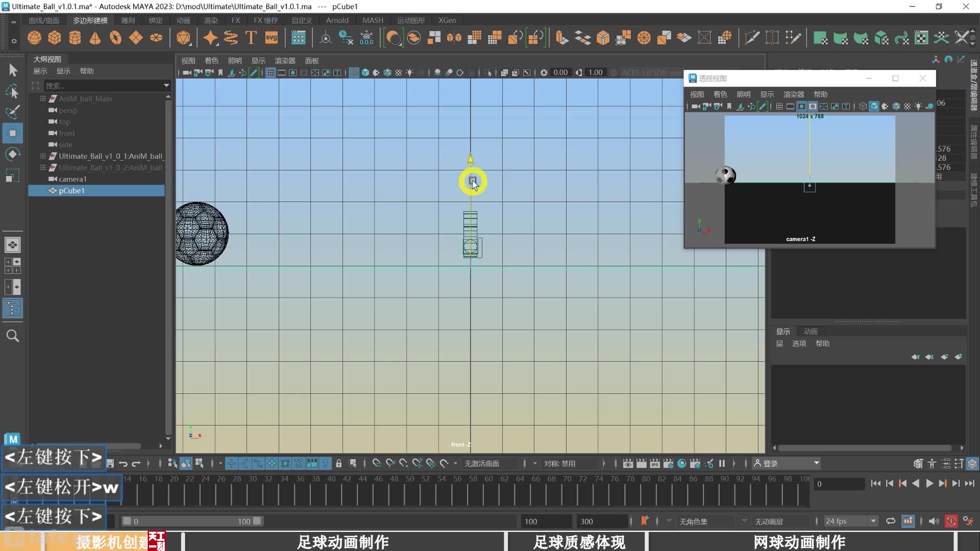Select the arrow Select tool in the toolbox

tap(13, 70)
